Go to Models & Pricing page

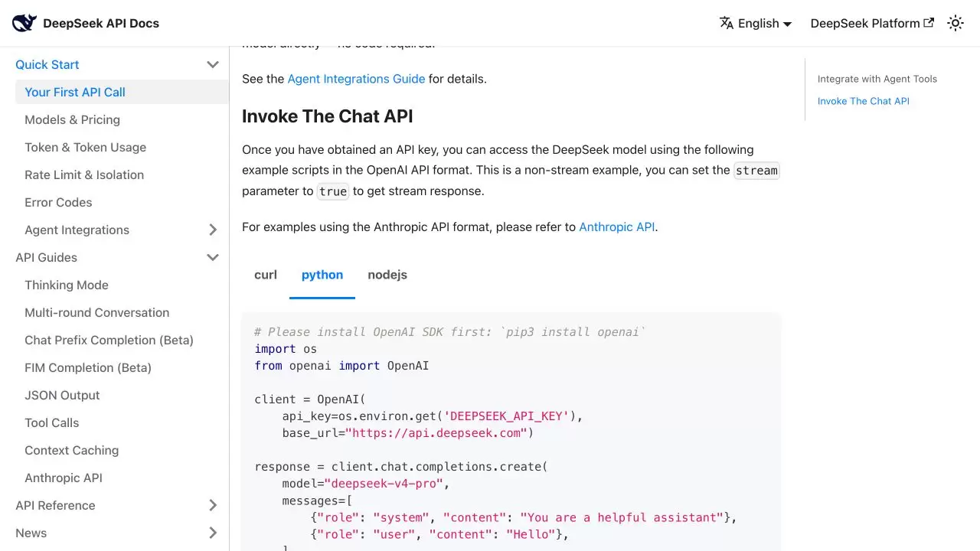[x=72, y=119]
